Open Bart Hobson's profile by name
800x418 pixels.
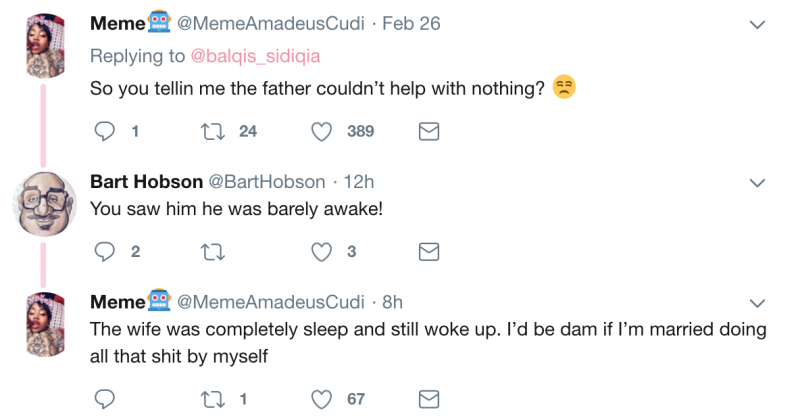pyautogui.click(x=144, y=181)
